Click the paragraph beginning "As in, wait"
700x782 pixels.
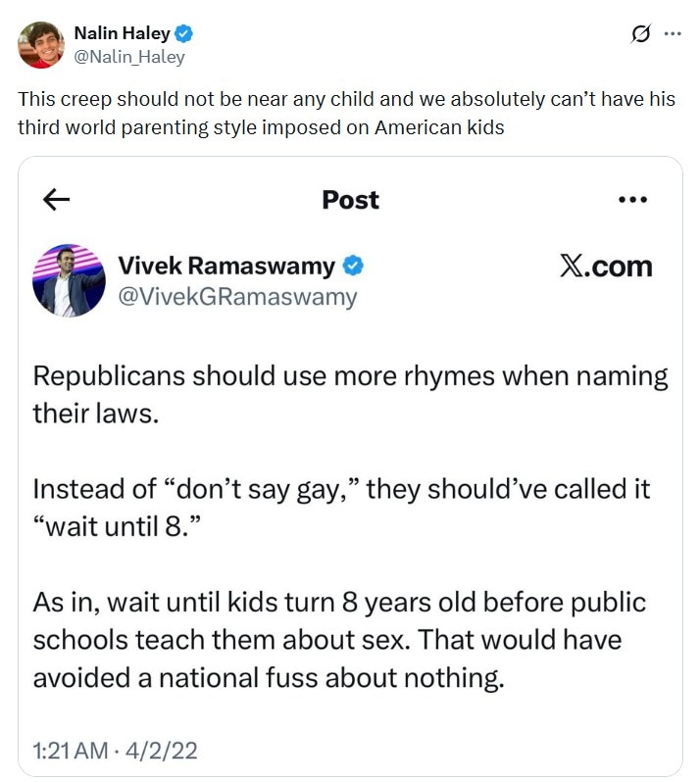(x=339, y=639)
